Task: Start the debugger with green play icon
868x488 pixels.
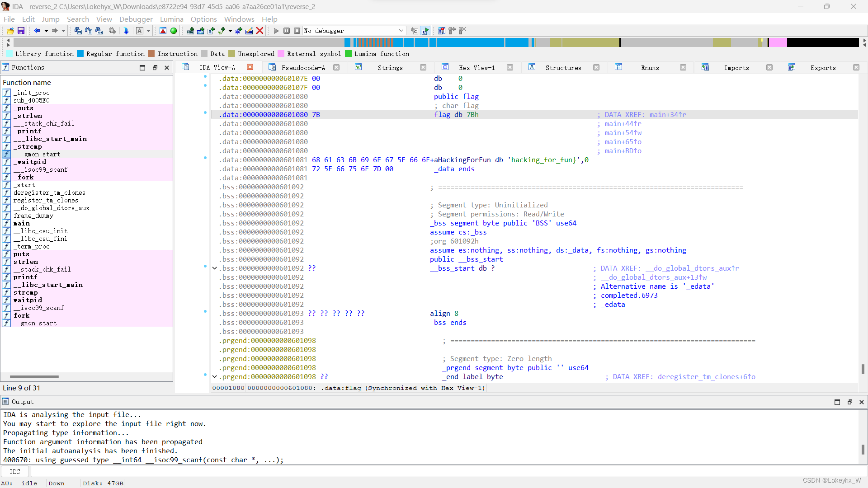Action: 174,31
